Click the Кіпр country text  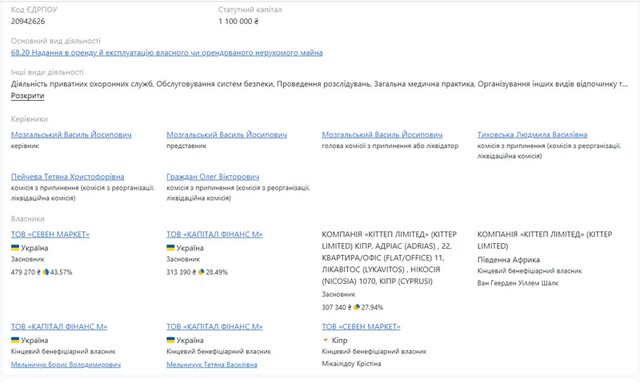pos(340,340)
